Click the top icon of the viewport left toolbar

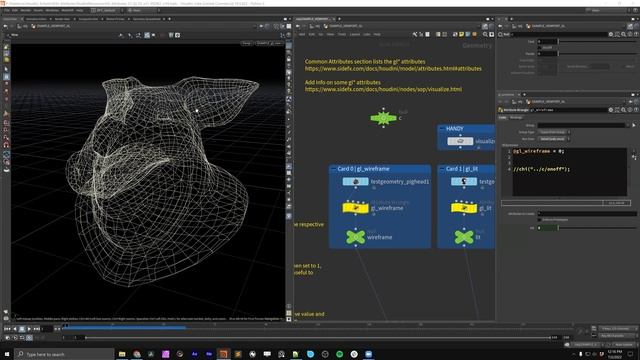coord(6,47)
